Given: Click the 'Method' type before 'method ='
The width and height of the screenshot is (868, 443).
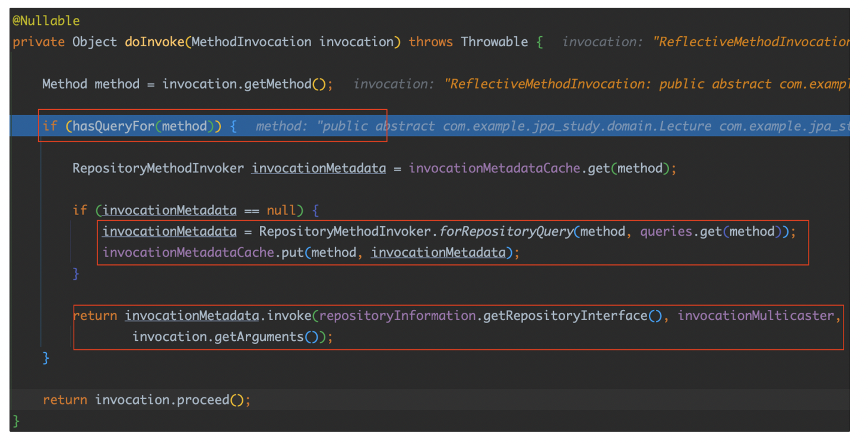Looking at the screenshot, I should tap(64, 84).
